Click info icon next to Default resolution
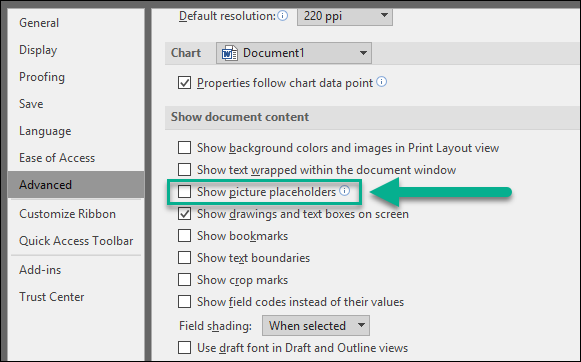Screen dimensions: 581x362 (283, 16)
